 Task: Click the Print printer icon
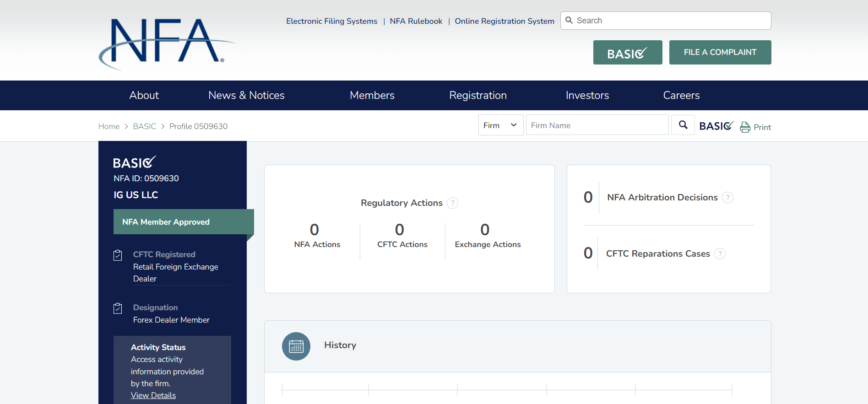(x=745, y=127)
